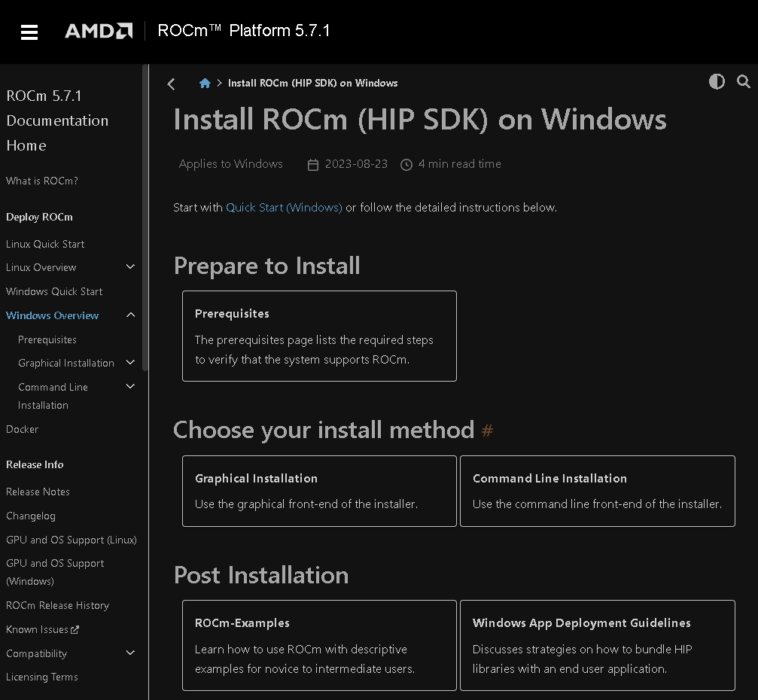
Task: Collapse the Windows Overview section
Action: coord(130,315)
